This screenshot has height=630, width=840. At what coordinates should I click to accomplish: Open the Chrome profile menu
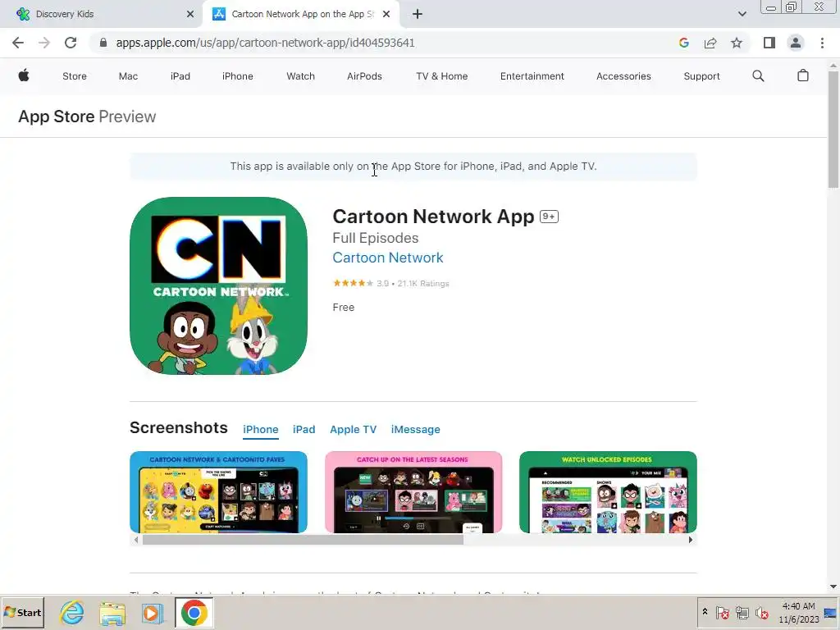point(796,43)
